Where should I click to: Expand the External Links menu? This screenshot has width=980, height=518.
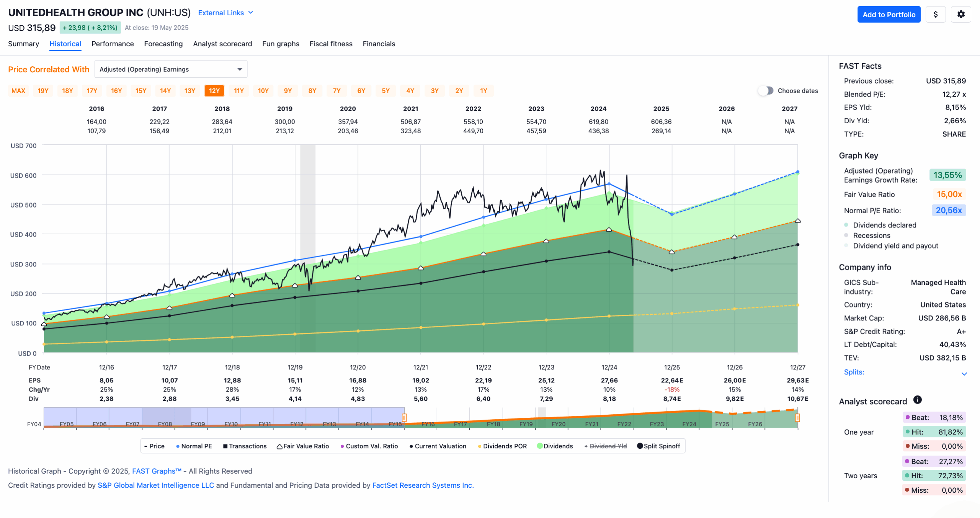point(226,13)
